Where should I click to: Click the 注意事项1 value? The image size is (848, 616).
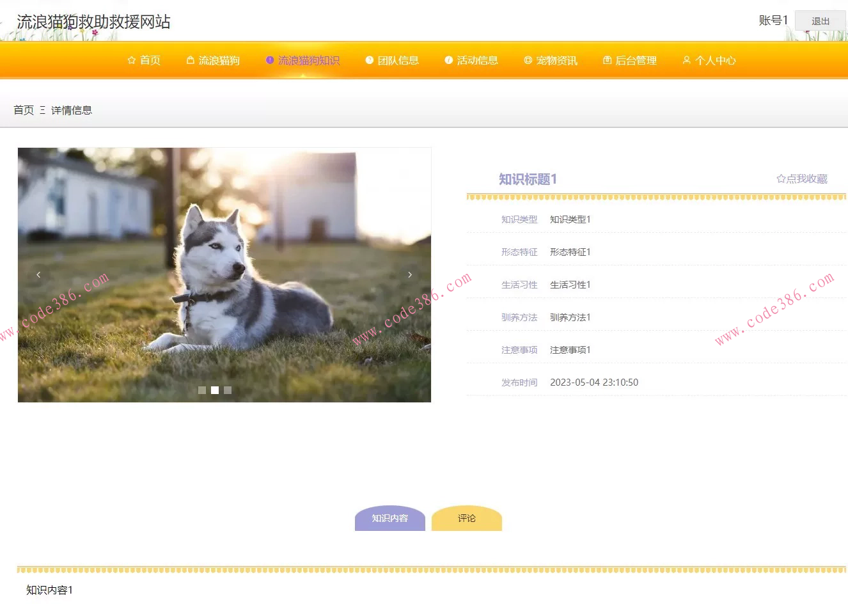[570, 350]
